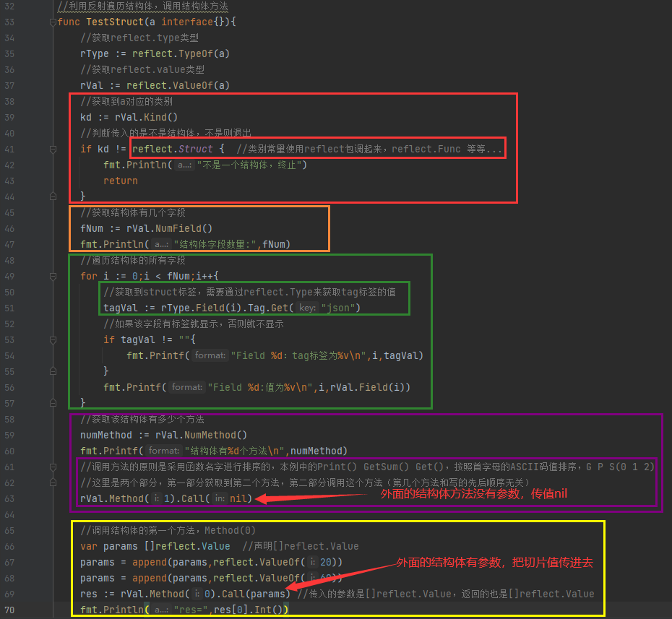Click the fold end marker on line 44
Screen dimensions: 672x619
[x=53, y=196]
